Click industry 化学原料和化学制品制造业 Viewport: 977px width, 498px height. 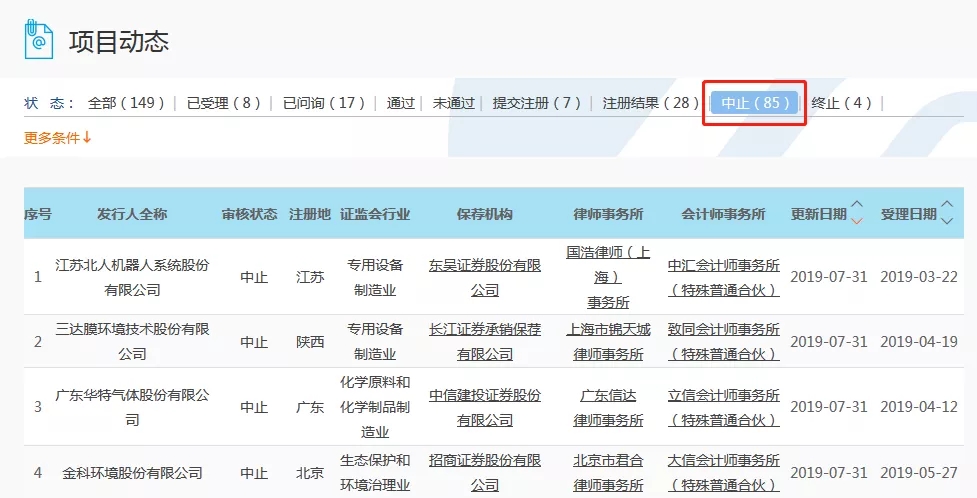(375, 407)
